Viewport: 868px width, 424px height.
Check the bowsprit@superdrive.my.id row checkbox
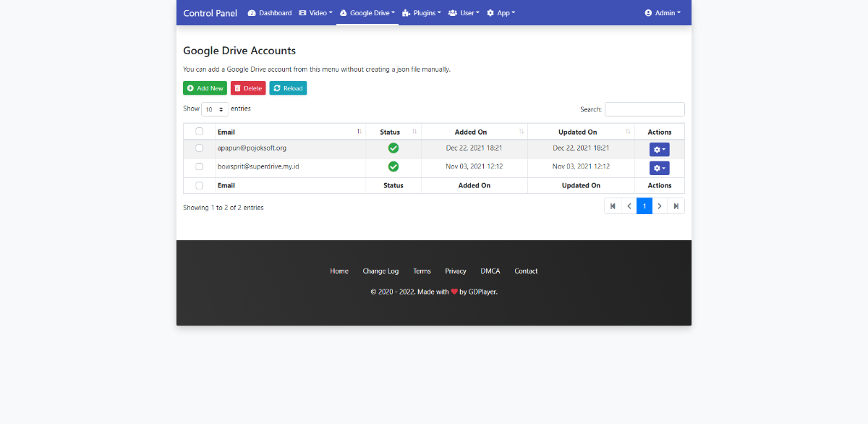click(200, 166)
